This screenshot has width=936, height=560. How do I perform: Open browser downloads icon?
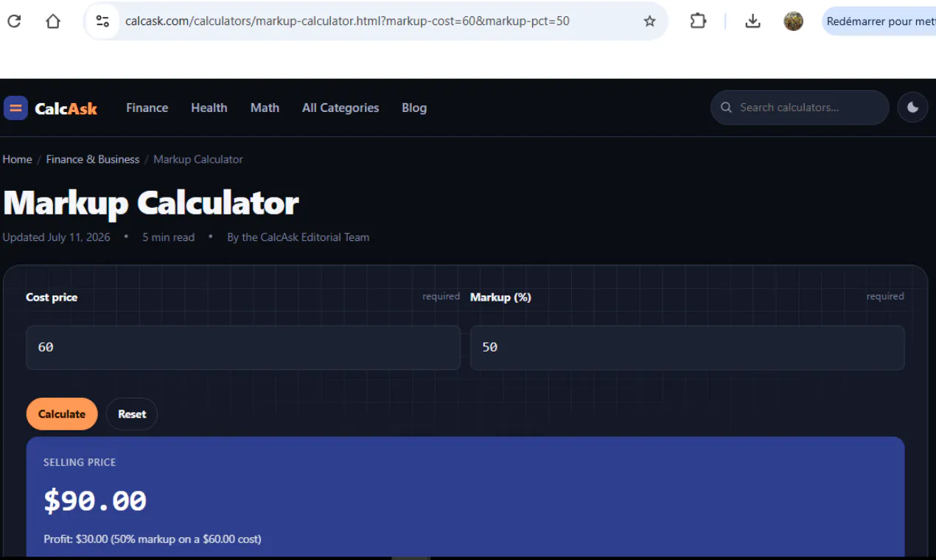coord(752,21)
